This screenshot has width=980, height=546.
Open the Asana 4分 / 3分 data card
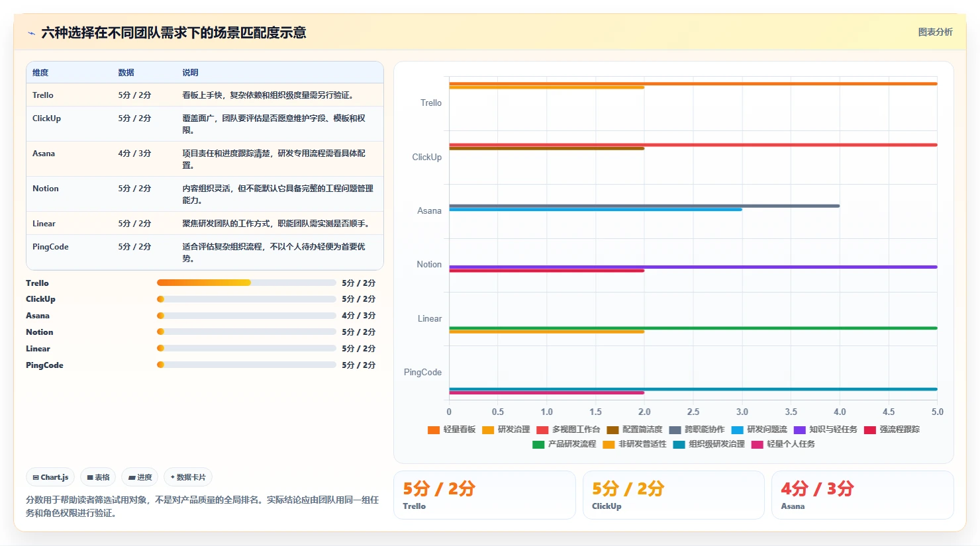click(x=863, y=495)
